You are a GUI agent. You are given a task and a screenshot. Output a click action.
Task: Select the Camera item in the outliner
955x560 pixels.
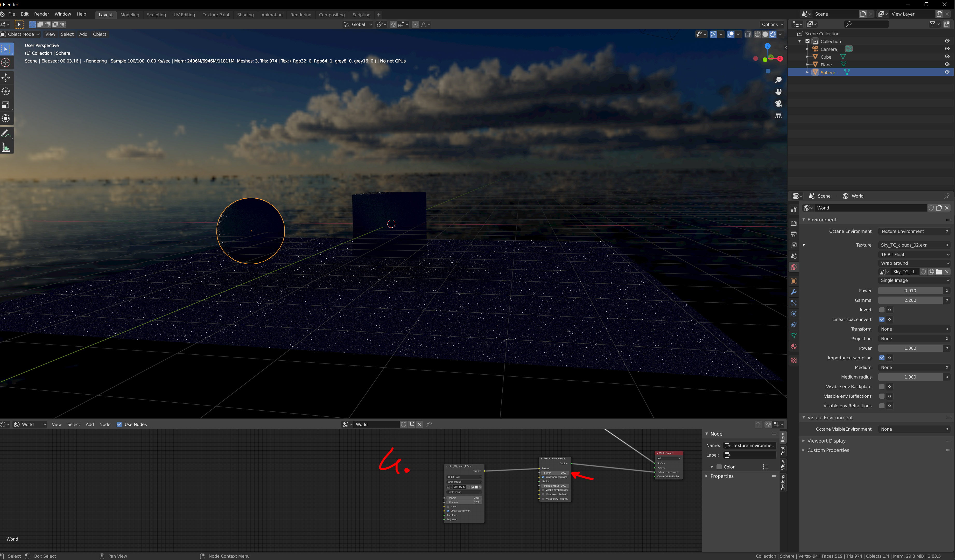point(828,49)
